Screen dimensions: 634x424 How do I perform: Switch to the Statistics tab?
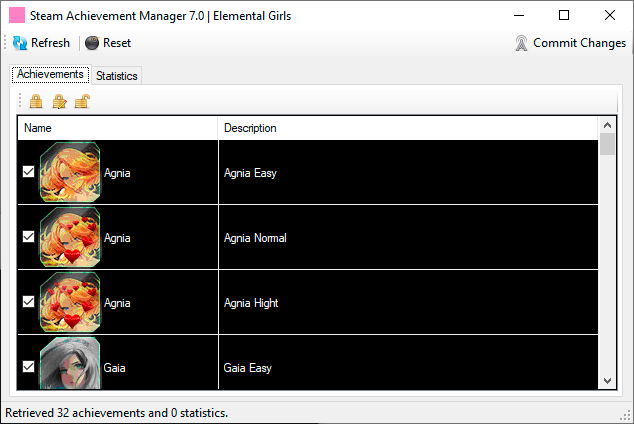pos(117,76)
